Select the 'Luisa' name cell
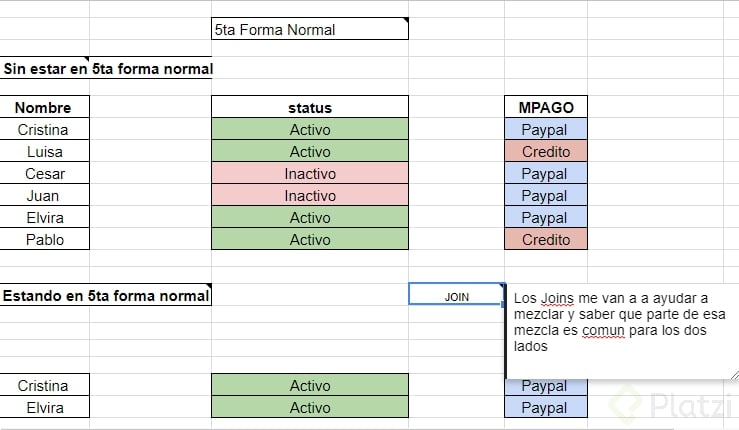Viewport: 739px width, 430px height. (44, 151)
